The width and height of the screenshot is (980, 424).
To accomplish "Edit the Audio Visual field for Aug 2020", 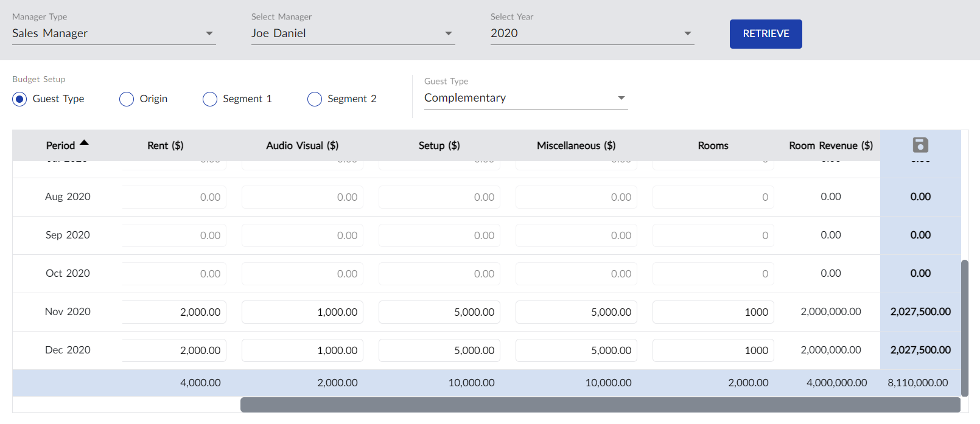I will (x=303, y=197).
